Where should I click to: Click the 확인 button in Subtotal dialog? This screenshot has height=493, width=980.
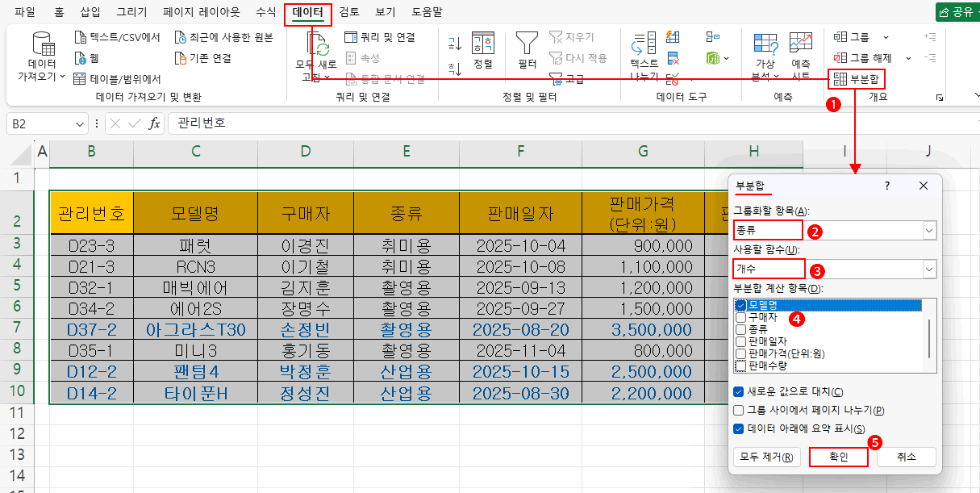[838, 457]
